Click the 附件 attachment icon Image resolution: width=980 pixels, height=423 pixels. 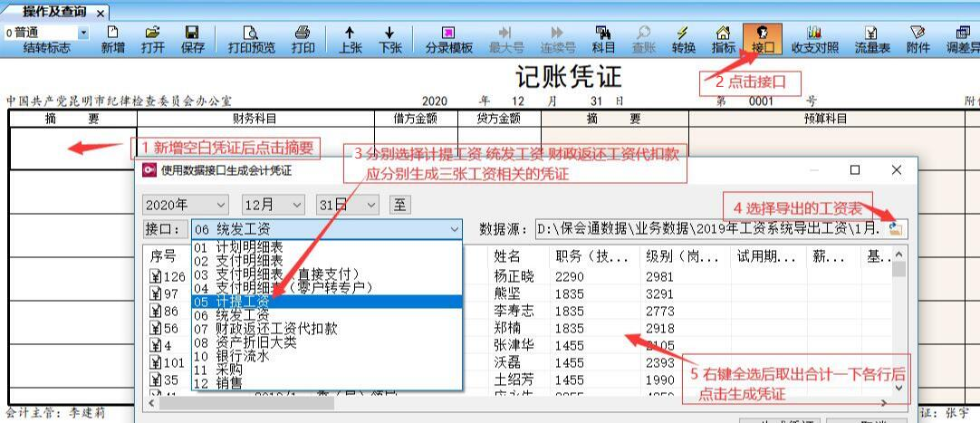point(918,33)
